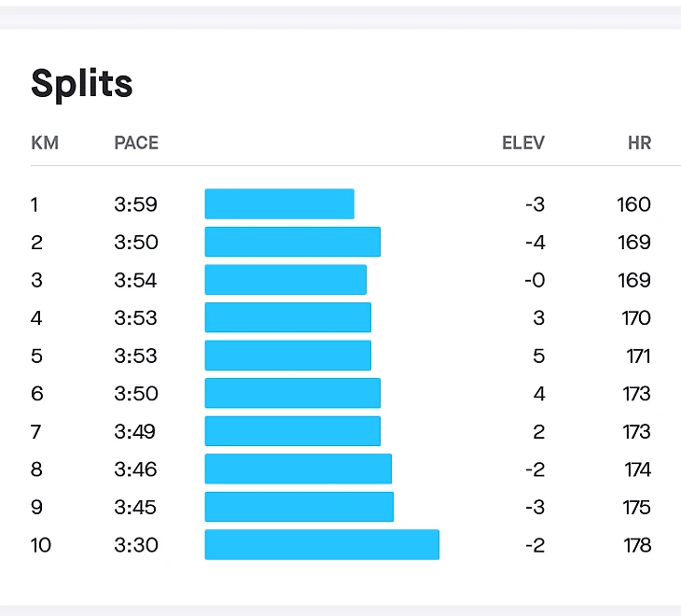Click heart rate value 160
Image resolution: width=681 pixels, height=616 pixels.
click(x=634, y=204)
